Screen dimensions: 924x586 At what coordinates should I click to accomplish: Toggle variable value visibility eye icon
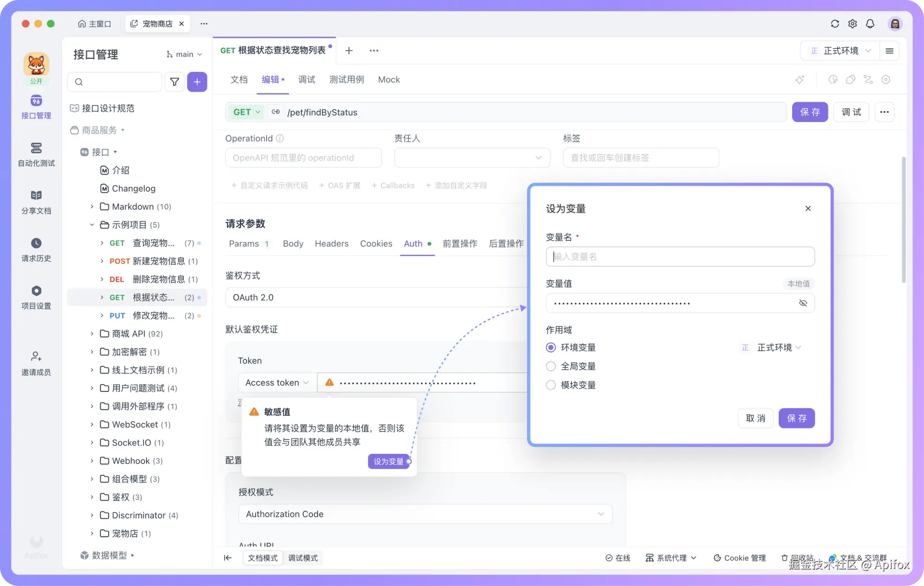803,303
